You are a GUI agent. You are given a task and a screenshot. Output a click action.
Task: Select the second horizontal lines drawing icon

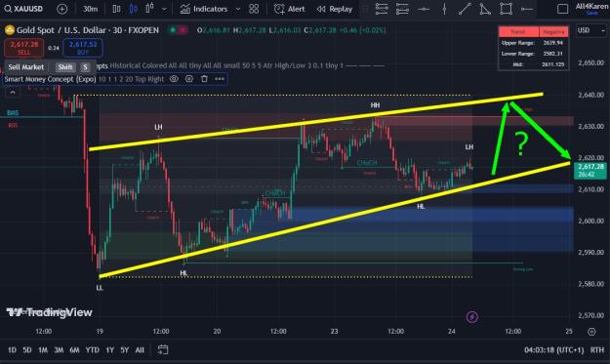[x=402, y=9]
